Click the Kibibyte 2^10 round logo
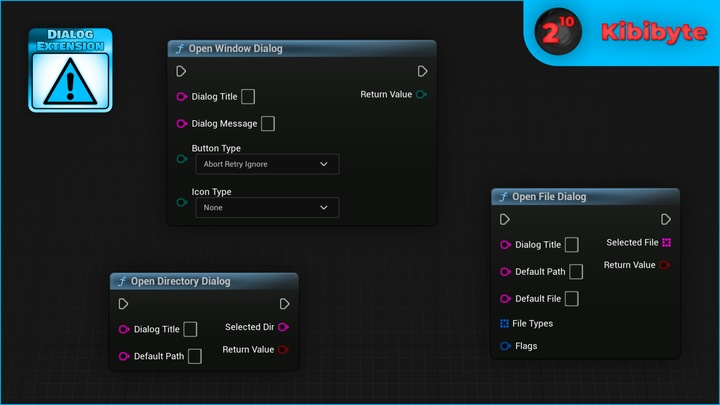The height and width of the screenshot is (405, 720). (558, 31)
